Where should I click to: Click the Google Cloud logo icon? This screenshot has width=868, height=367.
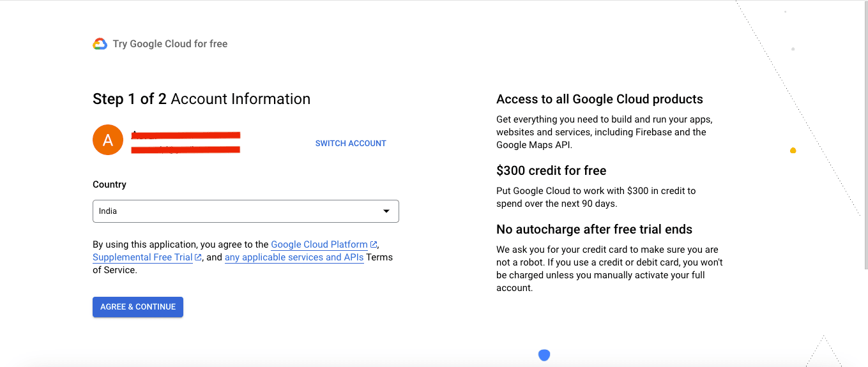tap(100, 44)
